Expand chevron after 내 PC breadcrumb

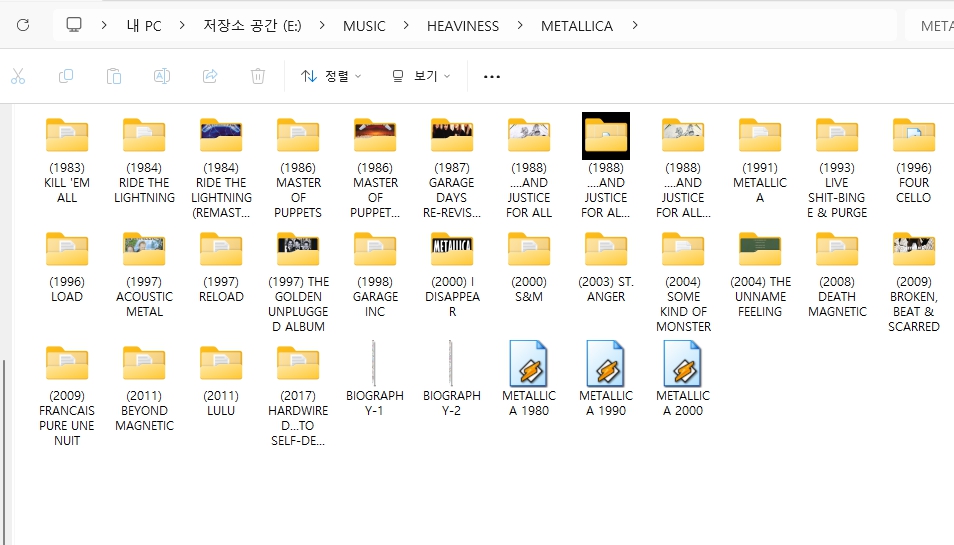pyautogui.click(x=182, y=25)
